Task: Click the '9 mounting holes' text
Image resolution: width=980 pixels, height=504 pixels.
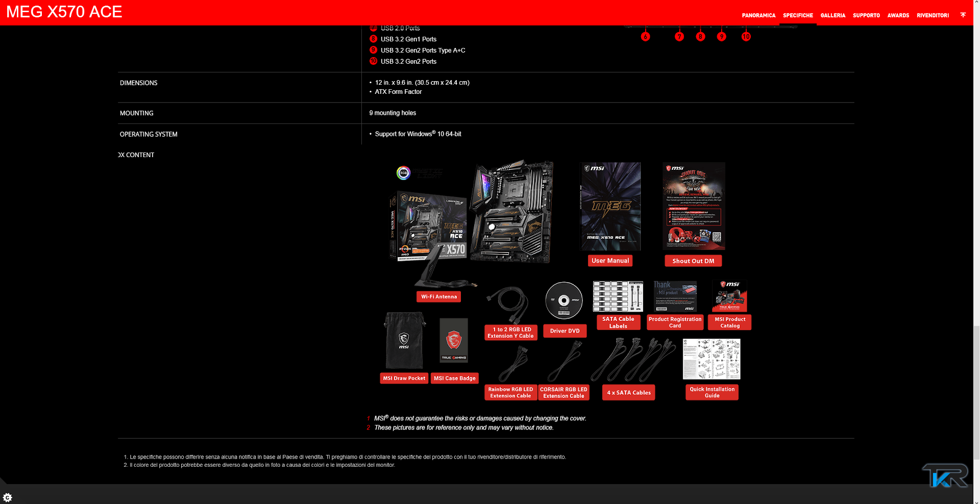Action: 393,113
